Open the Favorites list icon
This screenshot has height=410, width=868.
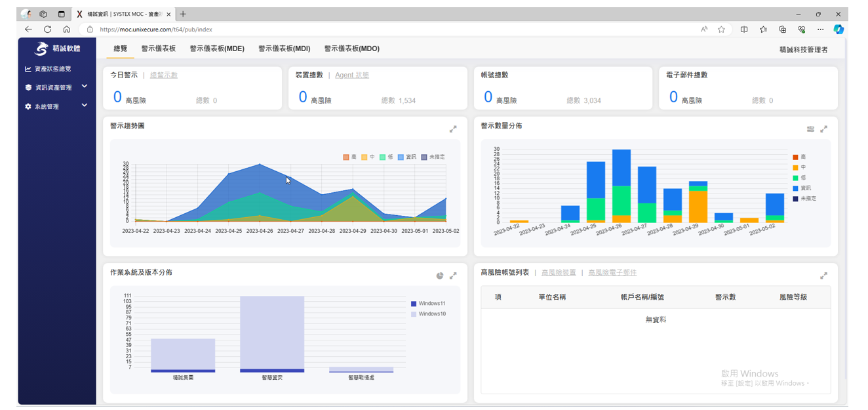click(763, 30)
